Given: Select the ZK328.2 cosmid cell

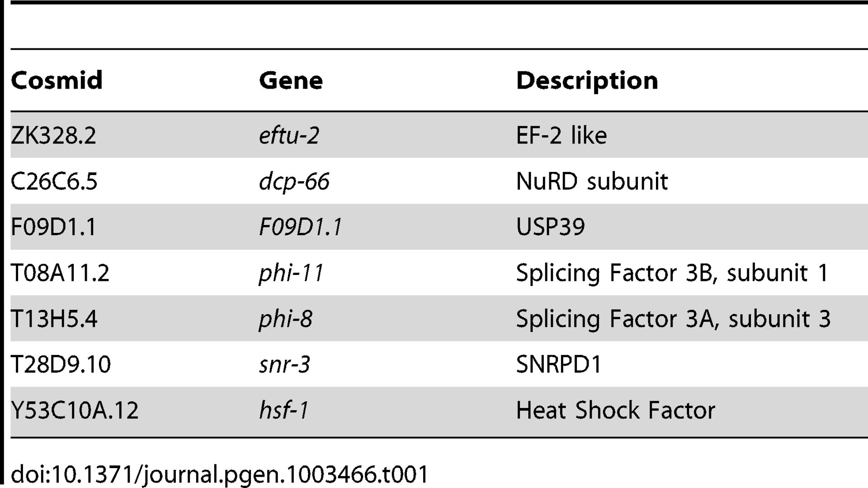Looking at the screenshot, I should [x=53, y=135].
